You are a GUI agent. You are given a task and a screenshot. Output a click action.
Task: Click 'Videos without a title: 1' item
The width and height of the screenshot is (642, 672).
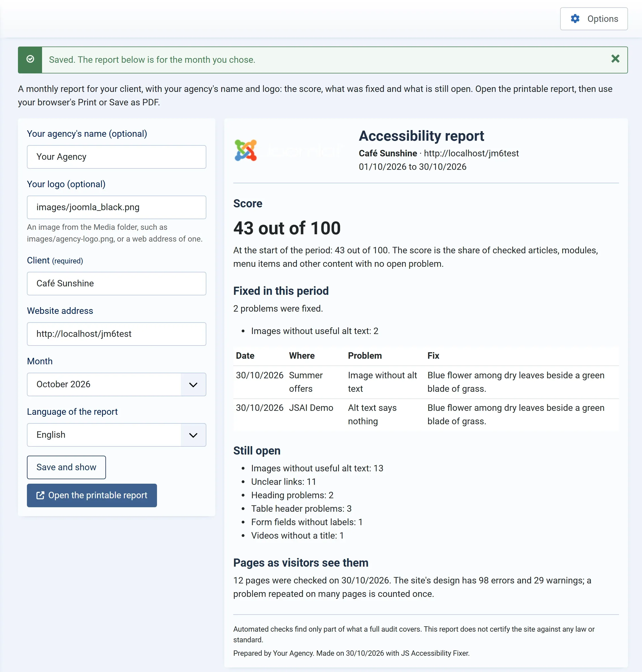(297, 536)
